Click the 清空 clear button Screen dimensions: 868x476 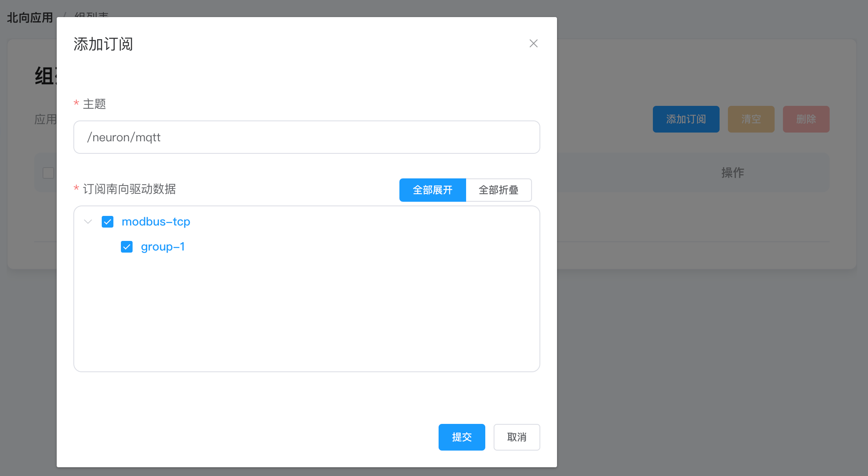click(x=751, y=119)
